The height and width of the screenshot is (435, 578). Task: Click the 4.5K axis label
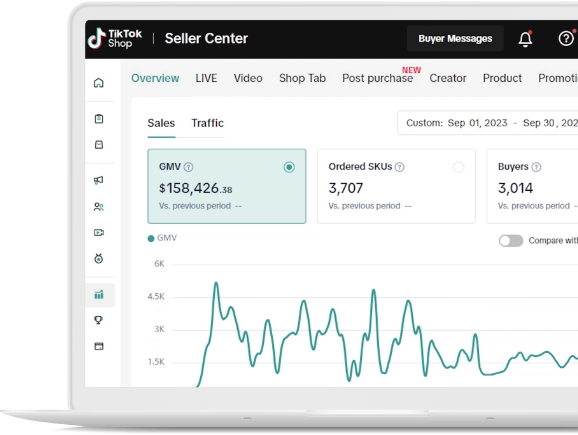[x=156, y=296]
